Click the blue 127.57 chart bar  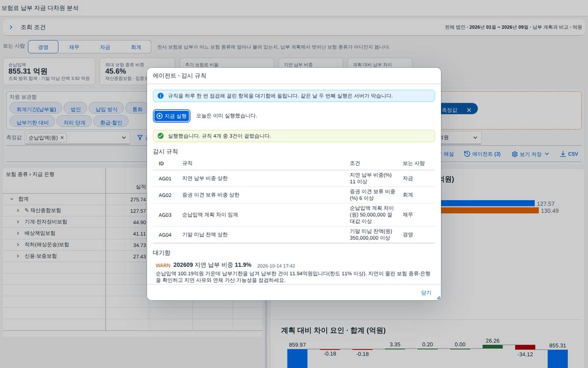pyautogui.click(x=488, y=203)
